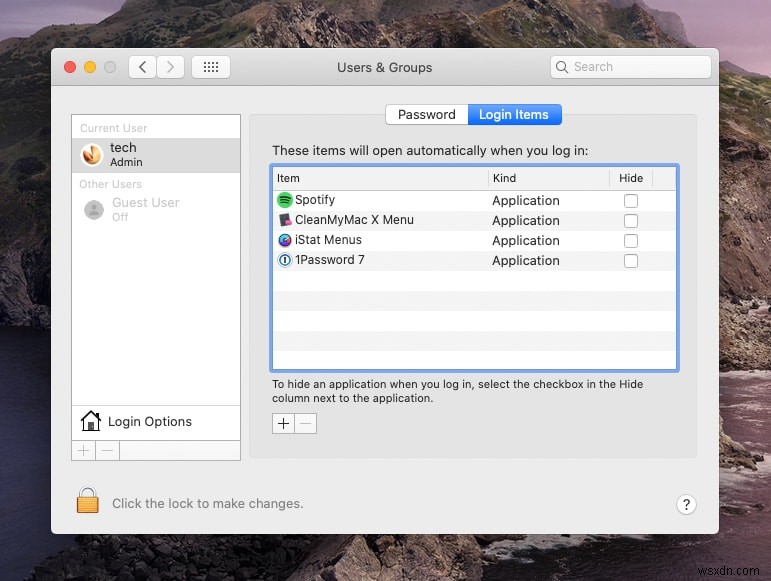The width and height of the screenshot is (771, 581).
Task: Minimize window with yellow button
Action: 90,67
